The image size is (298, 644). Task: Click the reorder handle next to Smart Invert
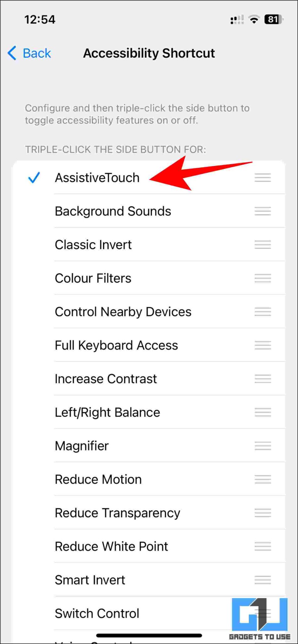pos(263,580)
